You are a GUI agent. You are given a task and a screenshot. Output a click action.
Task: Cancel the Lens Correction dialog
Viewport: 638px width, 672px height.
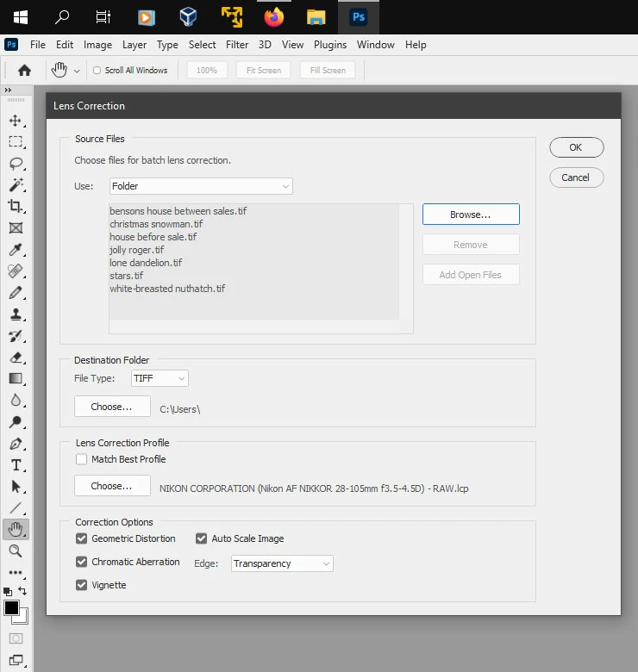click(576, 177)
